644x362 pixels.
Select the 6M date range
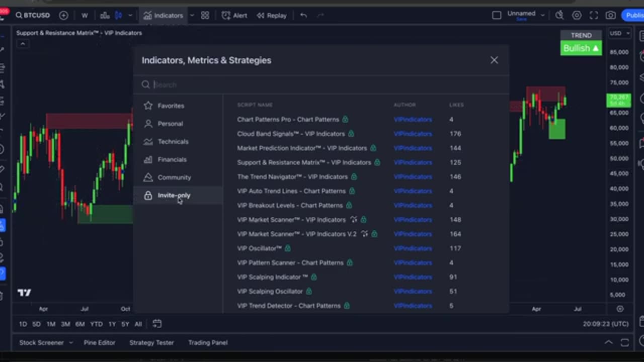click(x=80, y=324)
